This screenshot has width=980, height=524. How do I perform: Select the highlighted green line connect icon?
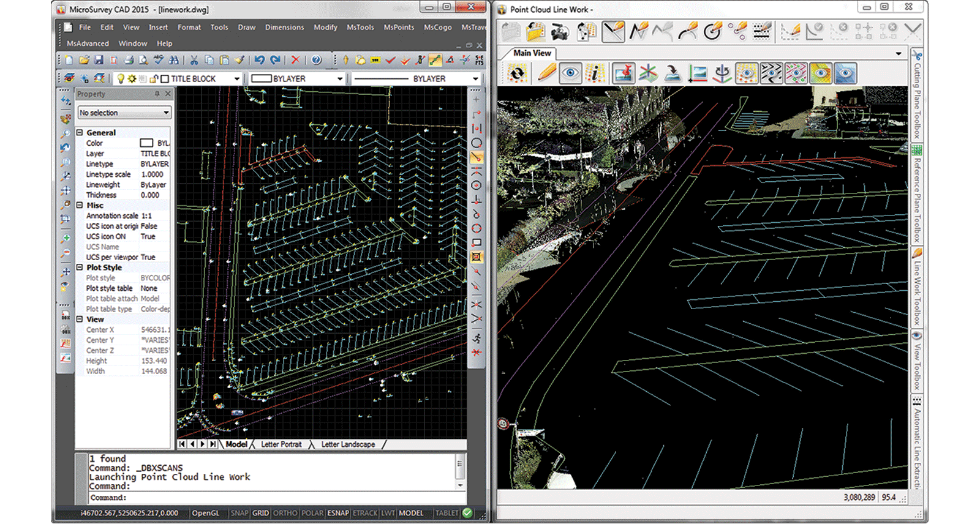435,60
